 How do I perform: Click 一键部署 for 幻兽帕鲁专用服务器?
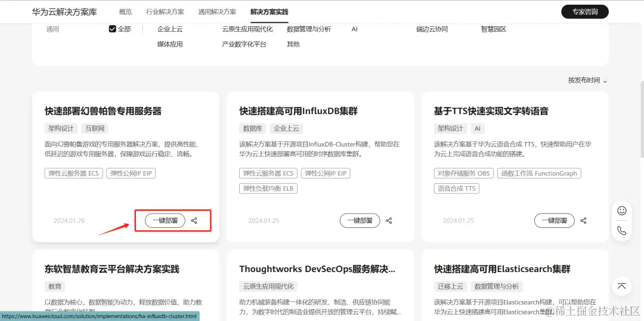tap(165, 221)
